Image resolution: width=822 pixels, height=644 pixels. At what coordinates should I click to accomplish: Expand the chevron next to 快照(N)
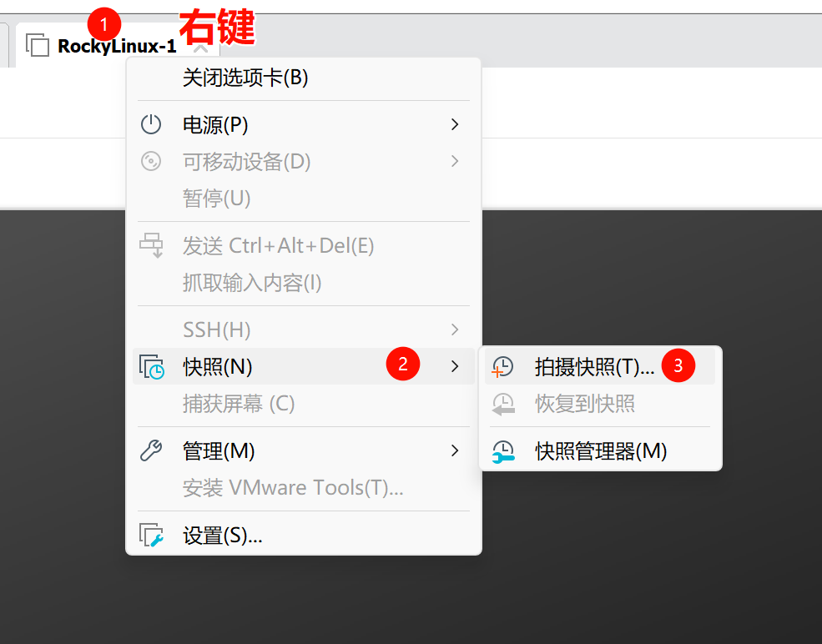point(455,366)
